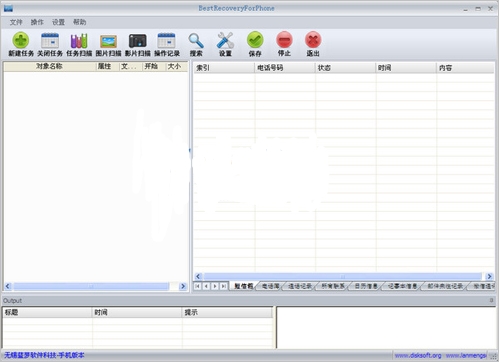Click the 提示 column header in the Output panel
Viewport: 499px width, 362px height.
tap(227, 312)
